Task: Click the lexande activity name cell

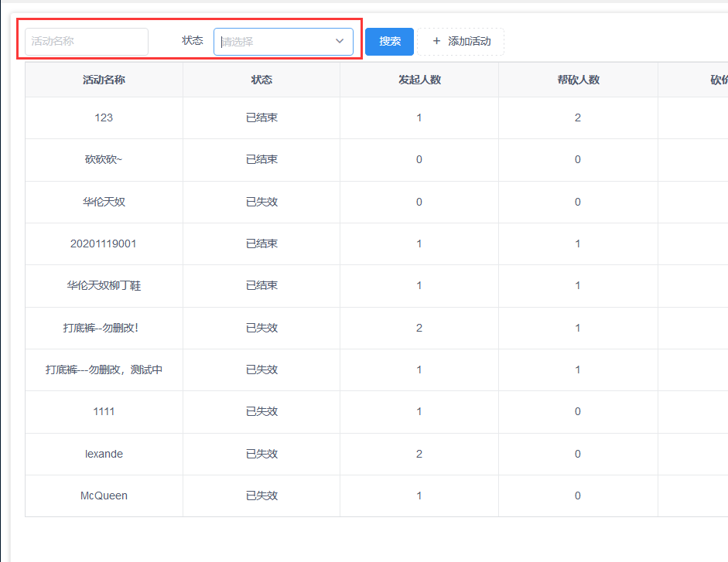Action: [104, 454]
